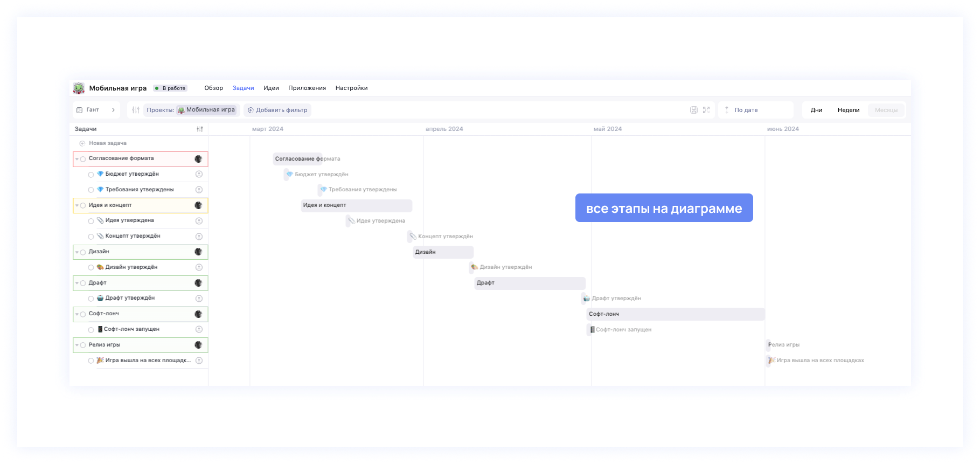Viewport: 980px width, 464px height.
Task: Check off the Идея утверждена task
Action: pyautogui.click(x=91, y=221)
